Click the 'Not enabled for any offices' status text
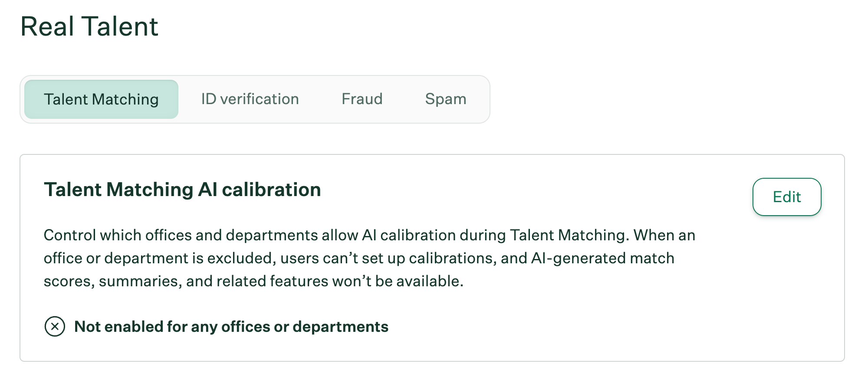 coord(231,327)
